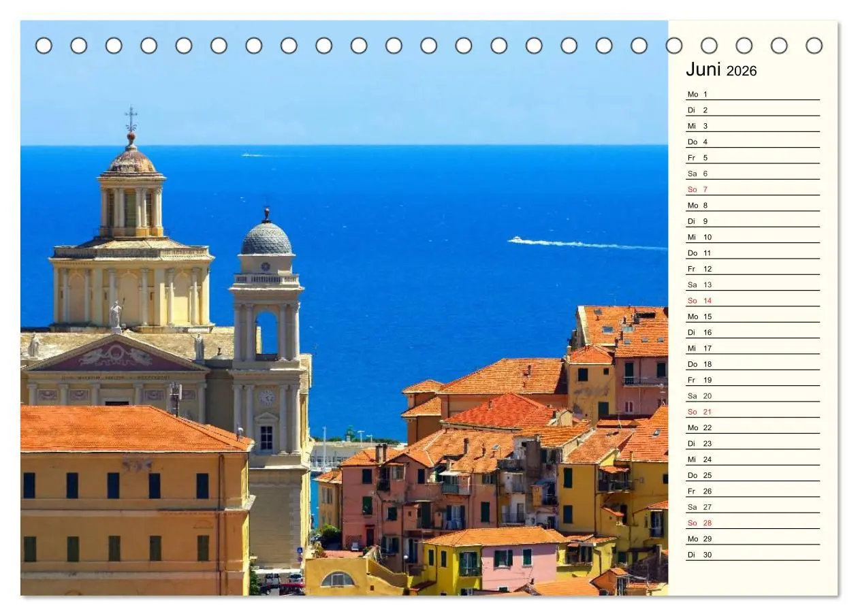Select the row 'Mi 24'
Screen dimensions: 858x616
[x=752, y=459]
